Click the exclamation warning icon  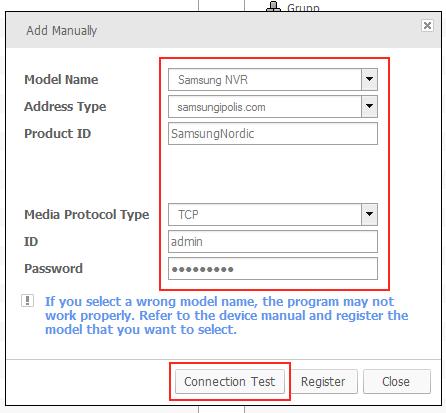27,301
